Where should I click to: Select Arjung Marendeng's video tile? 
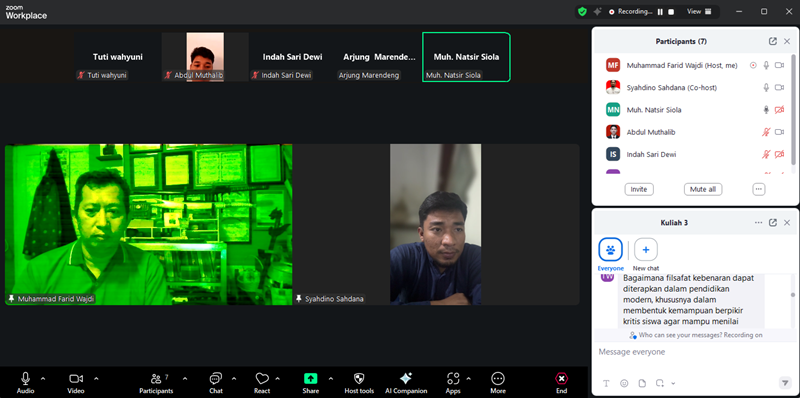click(x=379, y=57)
